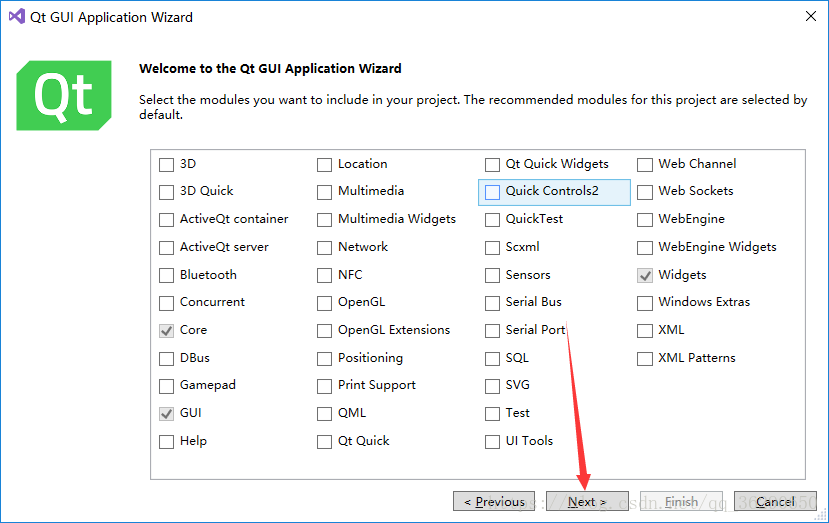The image size is (829, 523).
Task: Check the DBus module
Action: [x=167, y=359]
